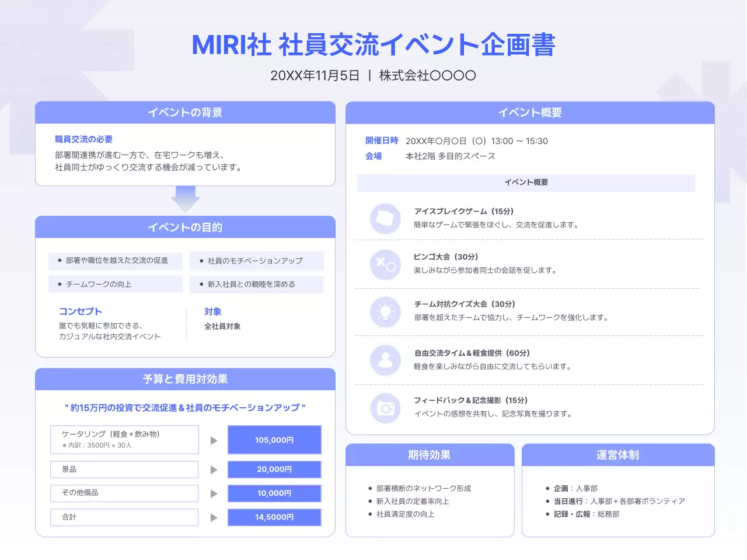Image resolution: width=747 pixels, height=560 pixels.
Task: Click the コンセプト link text
Action: click(x=81, y=311)
